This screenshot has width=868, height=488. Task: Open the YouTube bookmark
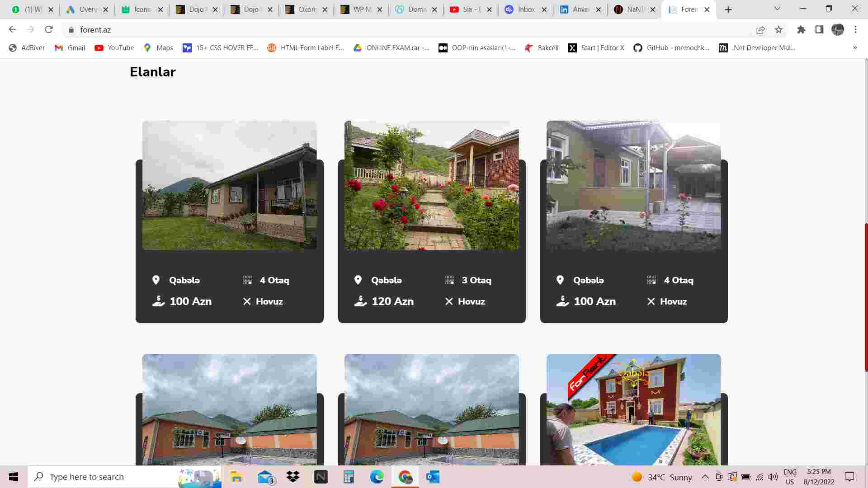[x=114, y=47]
